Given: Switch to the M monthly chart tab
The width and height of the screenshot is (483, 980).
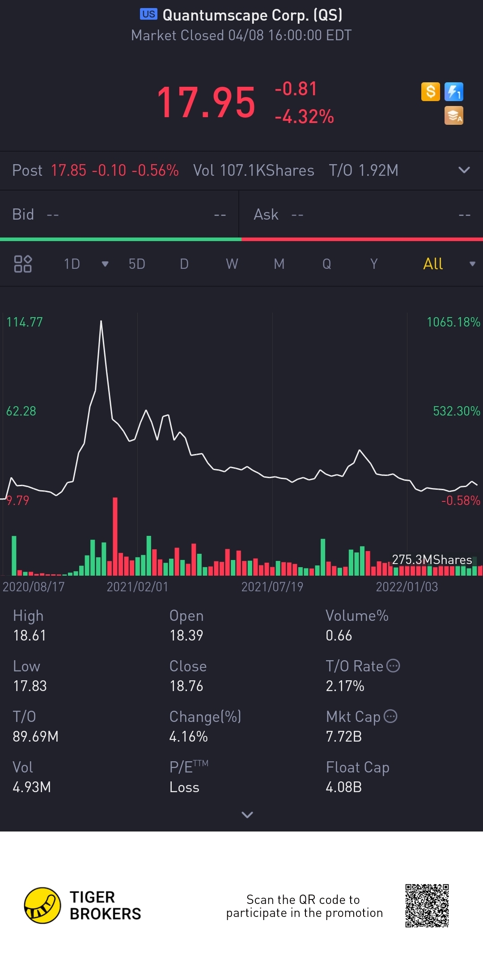Looking at the screenshot, I should coord(279,264).
